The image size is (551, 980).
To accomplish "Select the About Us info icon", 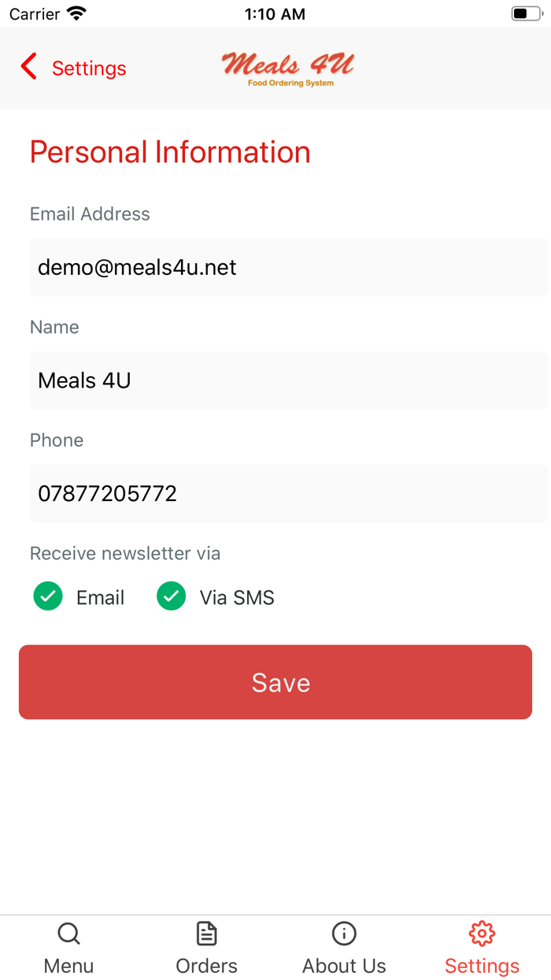I will click(344, 934).
